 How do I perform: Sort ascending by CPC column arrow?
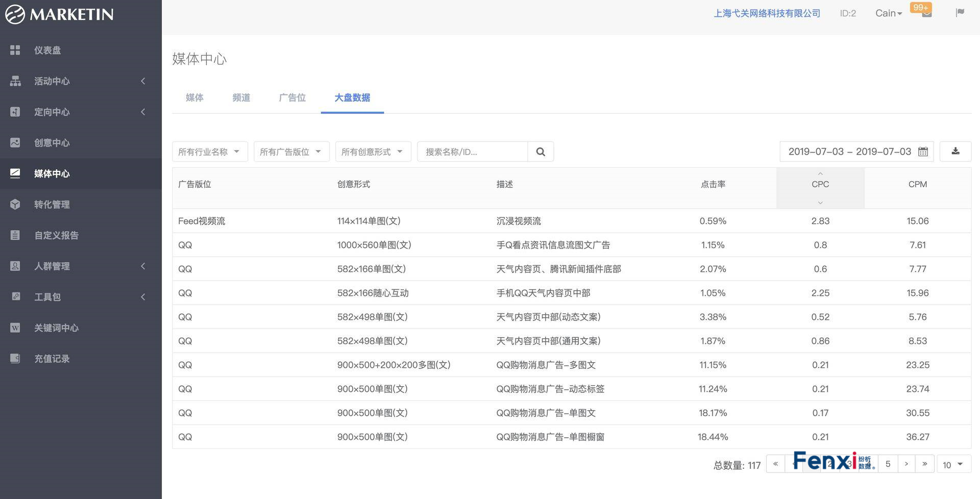[820, 174]
